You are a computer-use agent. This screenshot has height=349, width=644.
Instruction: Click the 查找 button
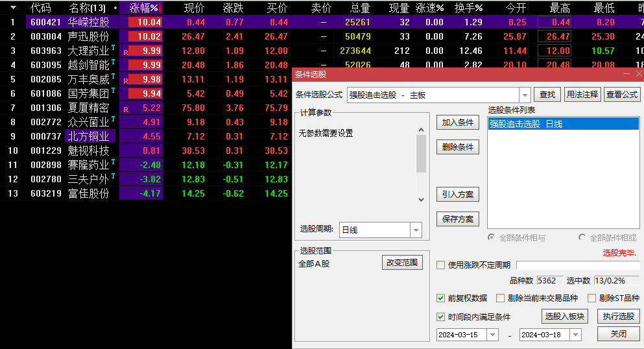(547, 95)
